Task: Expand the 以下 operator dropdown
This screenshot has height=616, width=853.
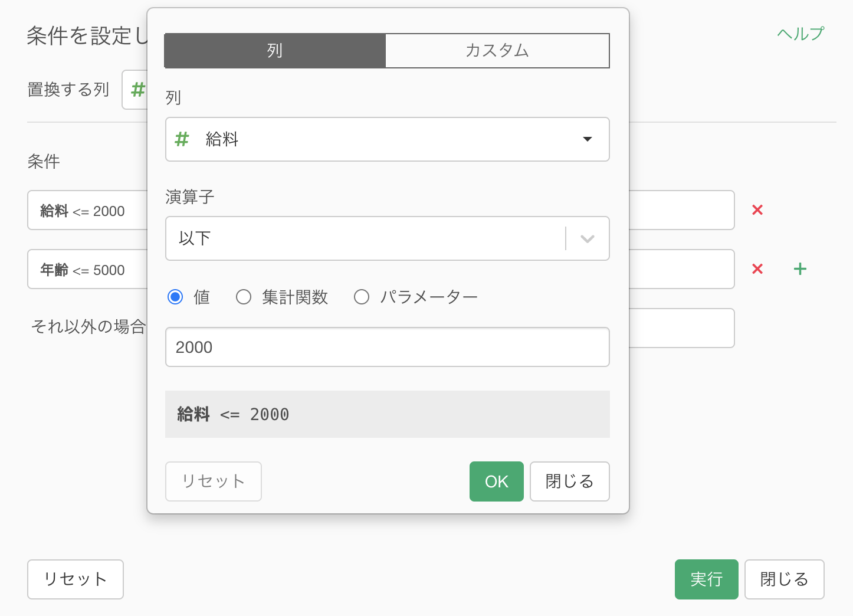Action: tap(586, 238)
